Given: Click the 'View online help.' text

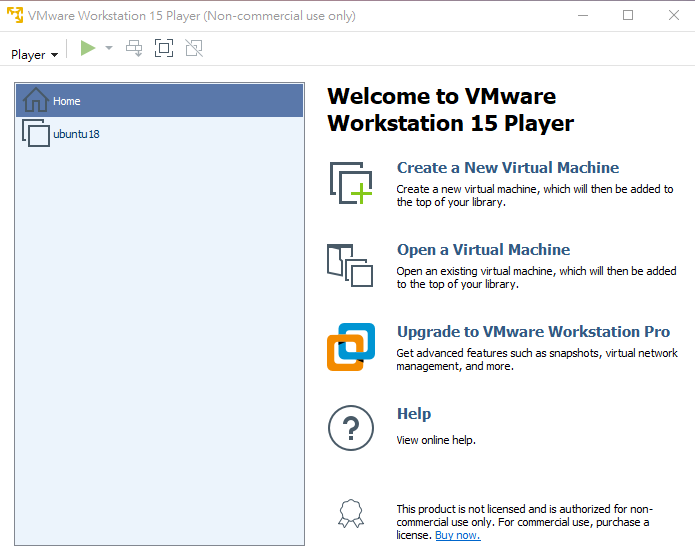Looking at the screenshot, I should pyautogui.click(x=436, y=440).
